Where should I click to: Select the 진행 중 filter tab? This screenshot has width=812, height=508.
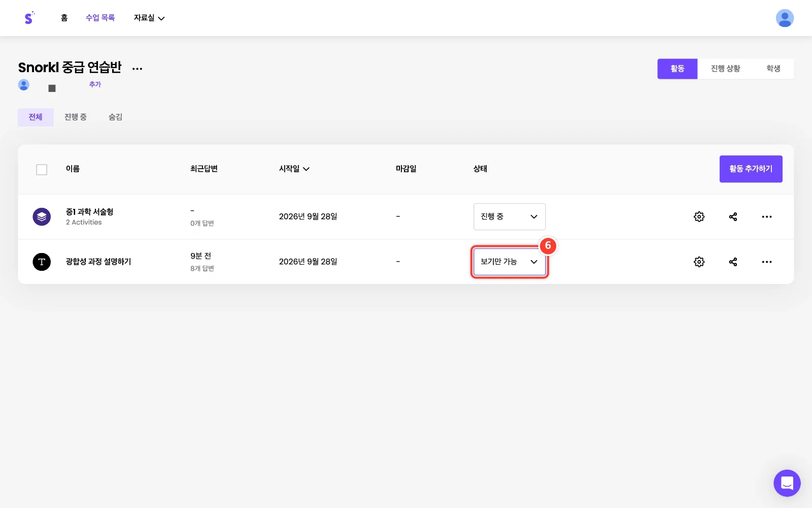coord(76,117)
